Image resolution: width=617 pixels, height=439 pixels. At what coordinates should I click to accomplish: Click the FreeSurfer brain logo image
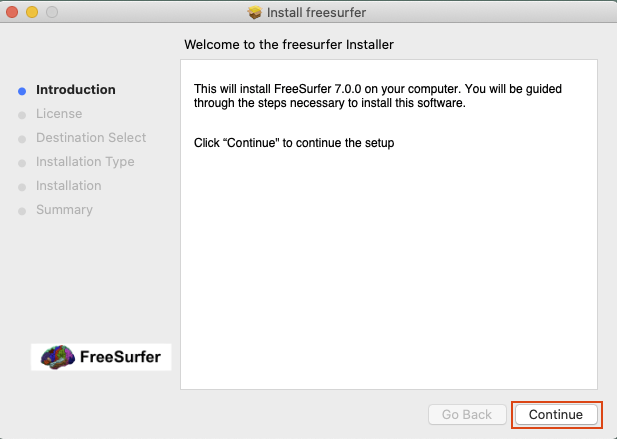coord(101,357)
